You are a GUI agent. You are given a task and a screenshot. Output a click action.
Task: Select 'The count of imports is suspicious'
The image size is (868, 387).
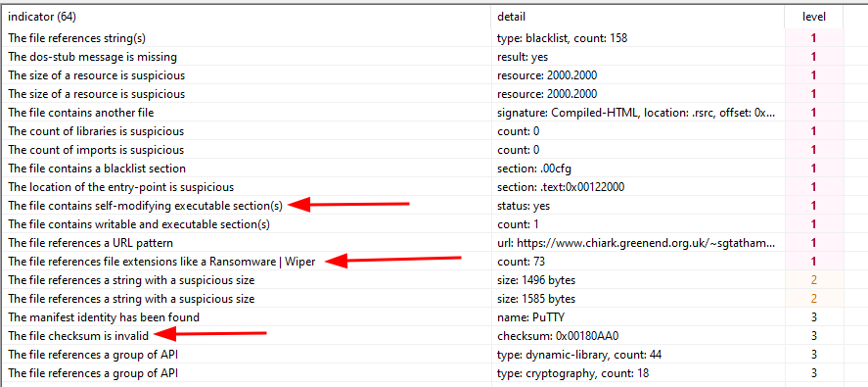[x=96, y=150]
